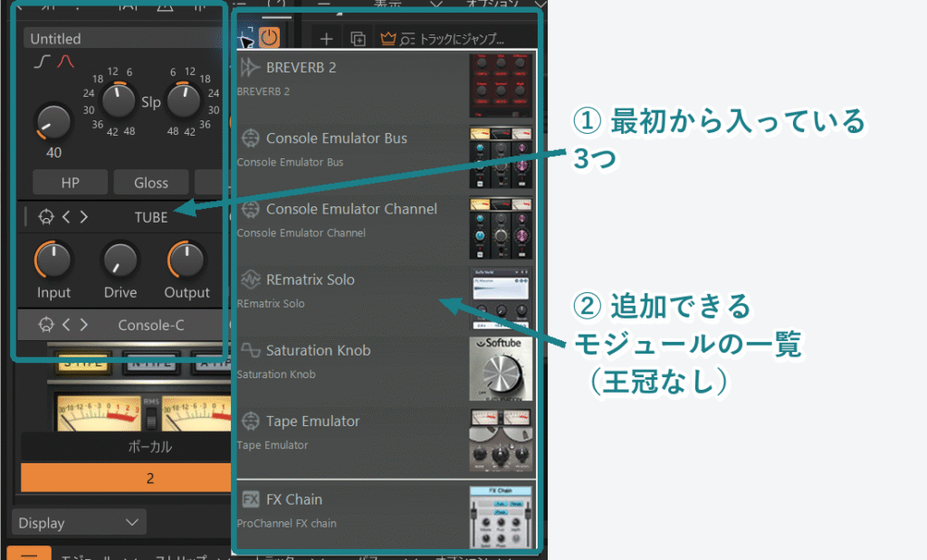Image resolution: width=927 pixels, height=560 pixels.
Task: Click Console Emulator Bus thumbnail
Action: click(x=501, y=157)
